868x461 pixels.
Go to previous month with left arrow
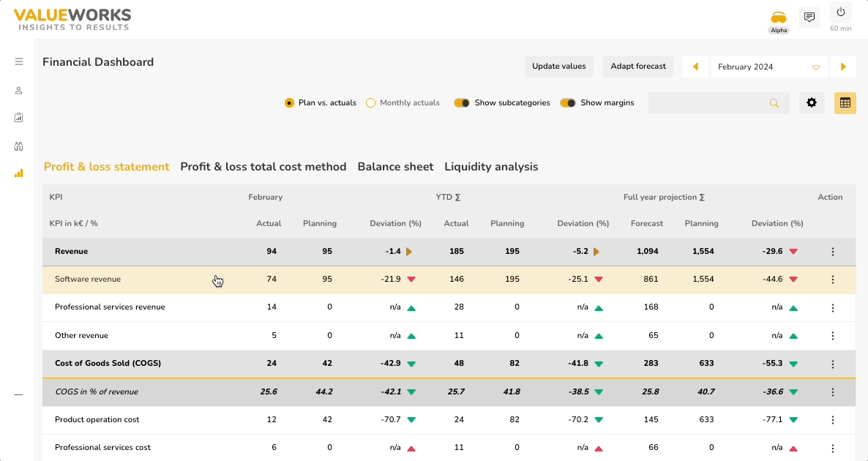pyautogui.click(x=695, y=67)
